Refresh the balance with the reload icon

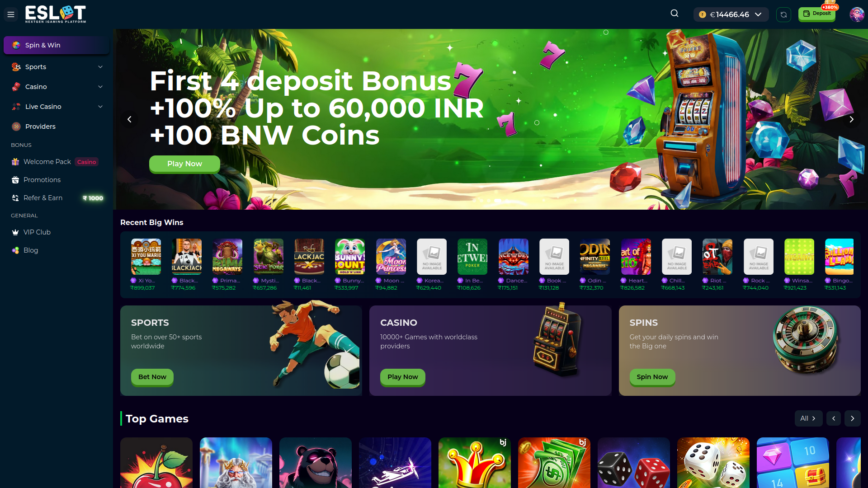coord(783,14)
